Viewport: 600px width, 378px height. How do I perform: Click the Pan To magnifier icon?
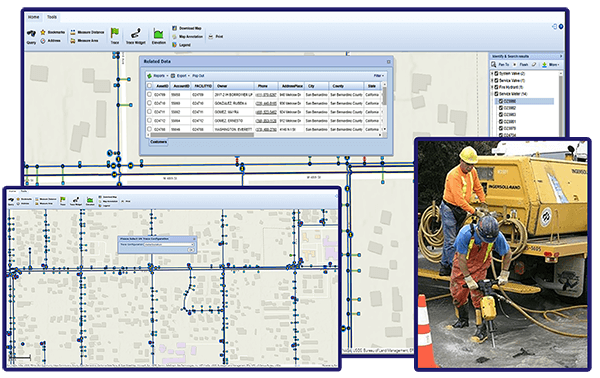coord(494,65)
